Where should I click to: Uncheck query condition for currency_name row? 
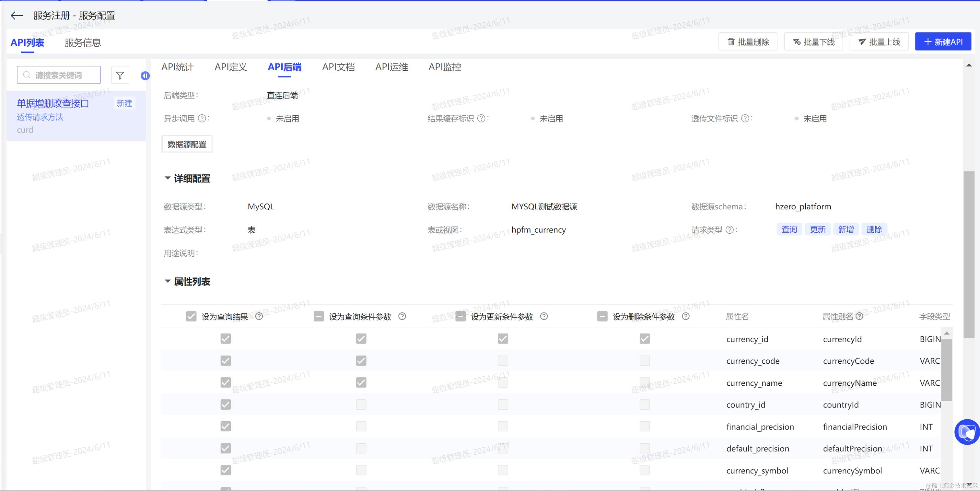point(361,382)
